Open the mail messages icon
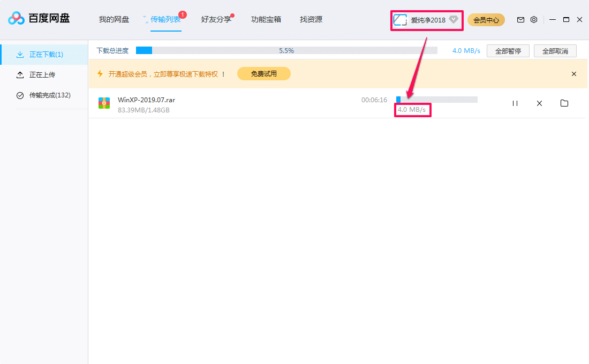This screenshot has height=364, width=589. pos(520,20)
